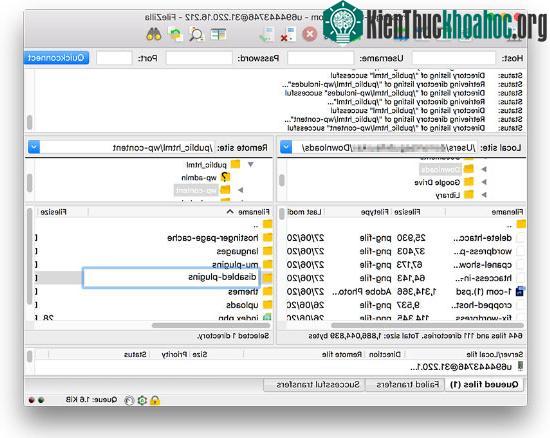This screenshot has height=438, width=550.
Task: Click the Quickconnect button
Action: (x=56, y=58)
